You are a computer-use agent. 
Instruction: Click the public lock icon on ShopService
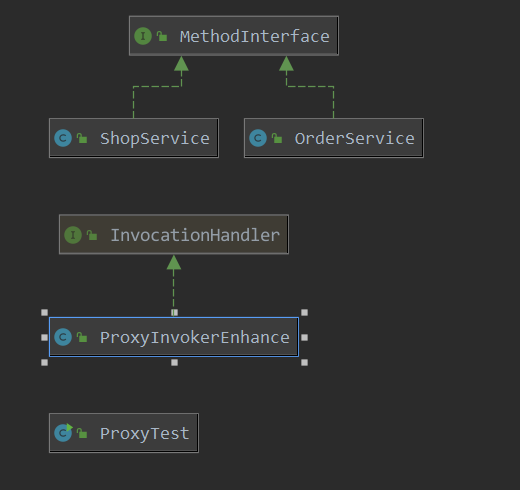pyautogui.click(x=82, y=138)
